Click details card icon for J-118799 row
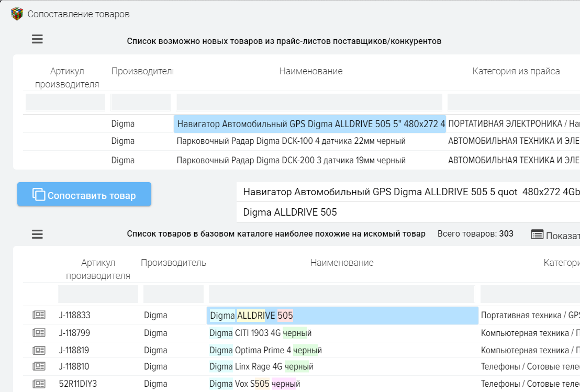Viewport: 580px width, 392px height. [39, 333]
